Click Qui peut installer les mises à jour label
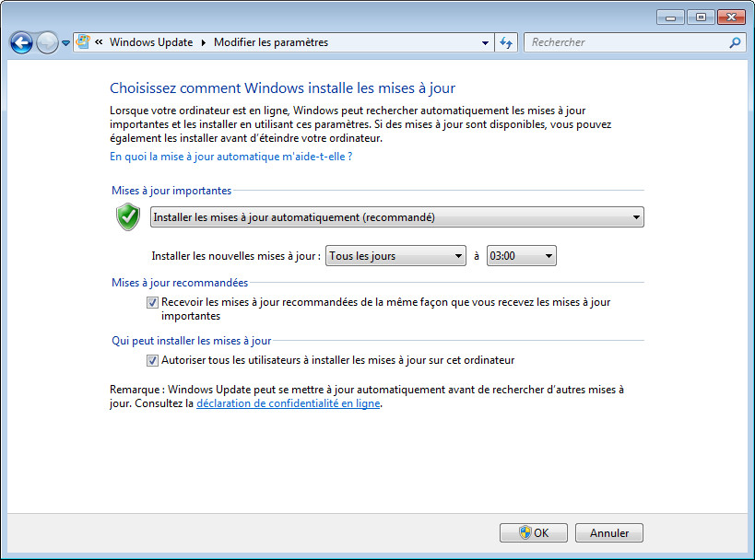755x560 pixels. 192,341
